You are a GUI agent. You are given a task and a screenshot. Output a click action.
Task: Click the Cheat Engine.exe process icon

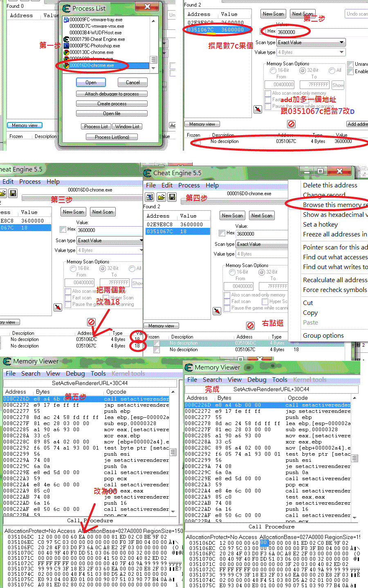point(66,39)
